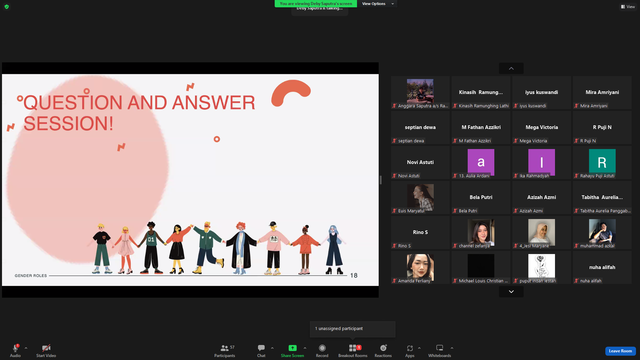Image resolution: width=640 pixels, height=360 pixels.
Task: Select channel pelanja's profile photo tile
Action: point(481,233)
